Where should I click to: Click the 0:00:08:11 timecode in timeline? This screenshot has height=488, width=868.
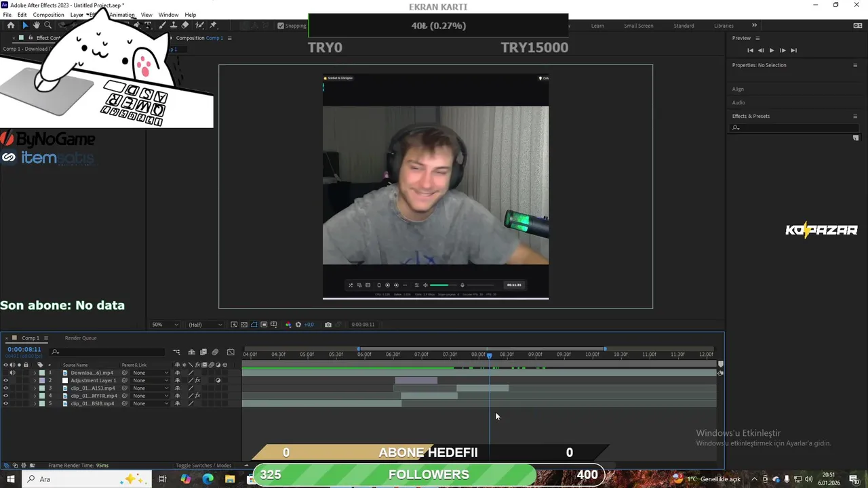coord(24,349)
